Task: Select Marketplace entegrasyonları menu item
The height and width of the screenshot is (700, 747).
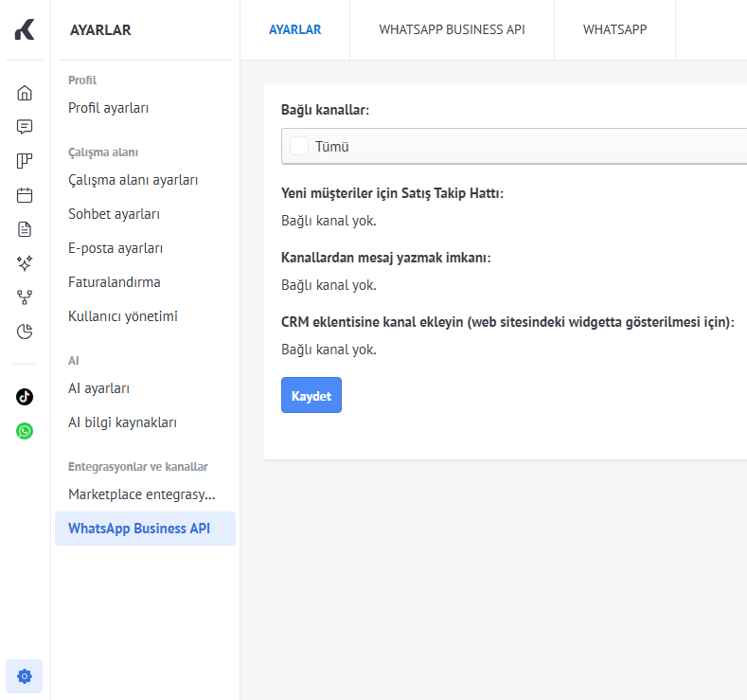Action: click(141, 494)
